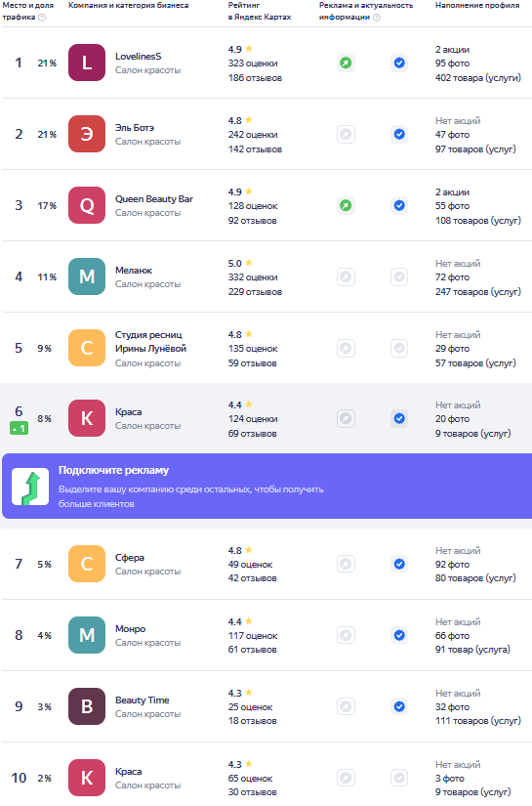532x806 pixels.
Task: Click the inactive advertising icon for Эль Ботэ
Action: click(347, 135)
